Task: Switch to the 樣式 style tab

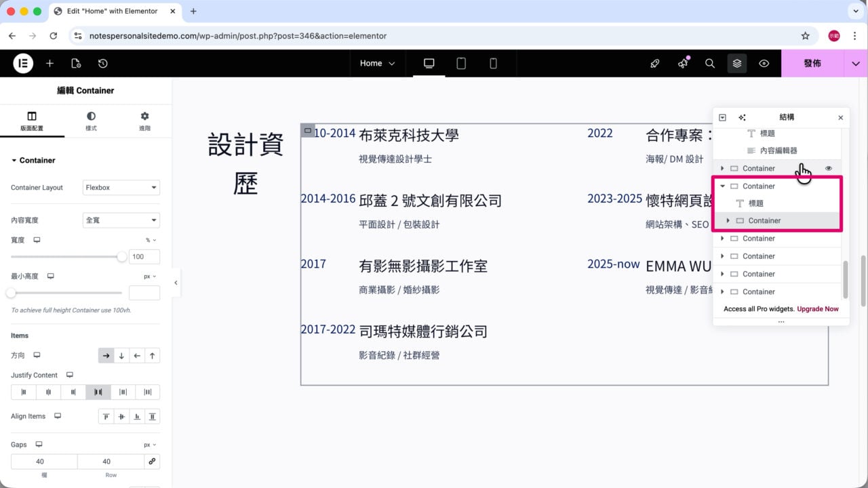Action: click(x=91, y=121)
